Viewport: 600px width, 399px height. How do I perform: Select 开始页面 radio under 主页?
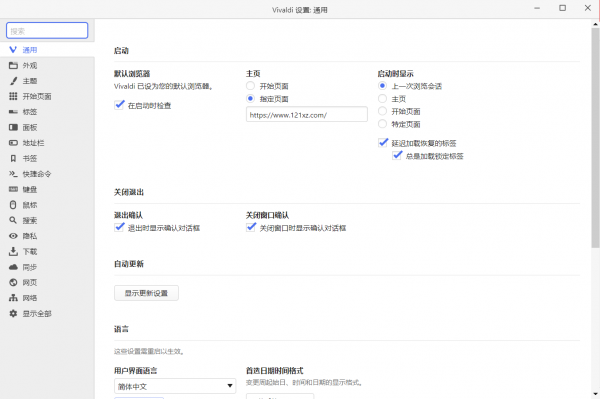250,86
